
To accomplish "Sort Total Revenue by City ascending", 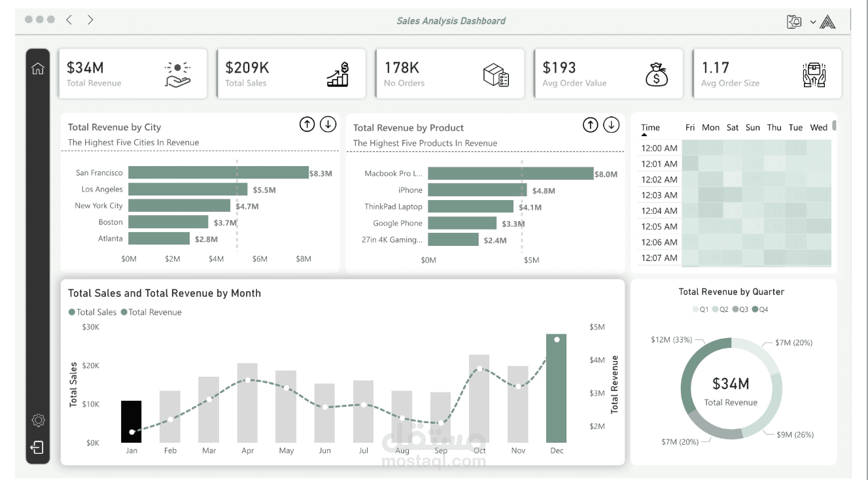I will [x=307, y=124].
